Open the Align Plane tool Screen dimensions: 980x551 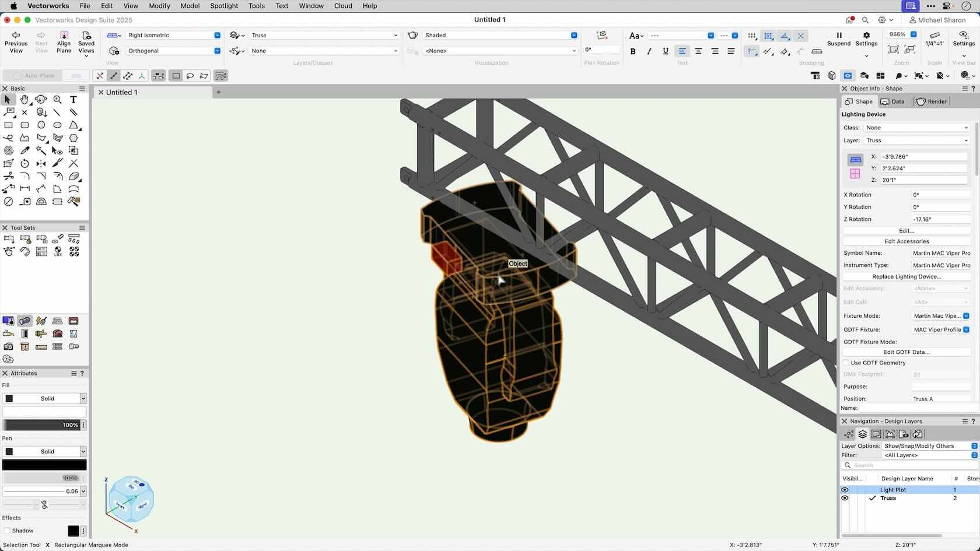(64, 36)
